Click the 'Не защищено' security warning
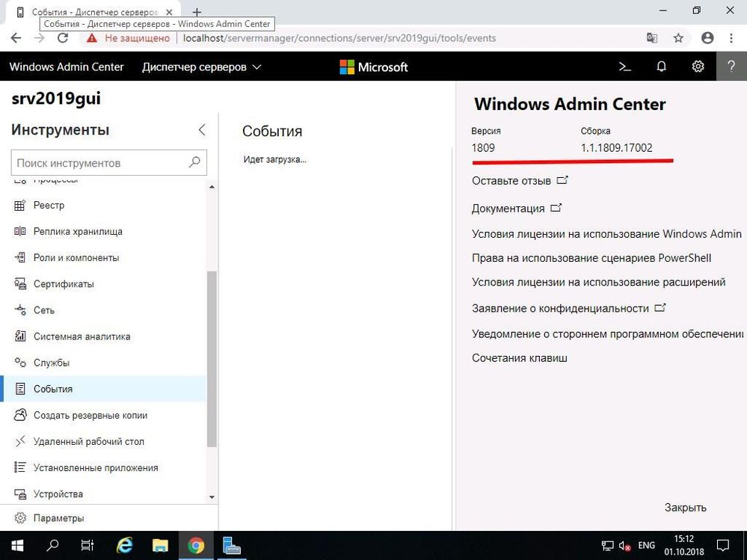The height and width of the screenshot is (560, 747). point(128,38)
